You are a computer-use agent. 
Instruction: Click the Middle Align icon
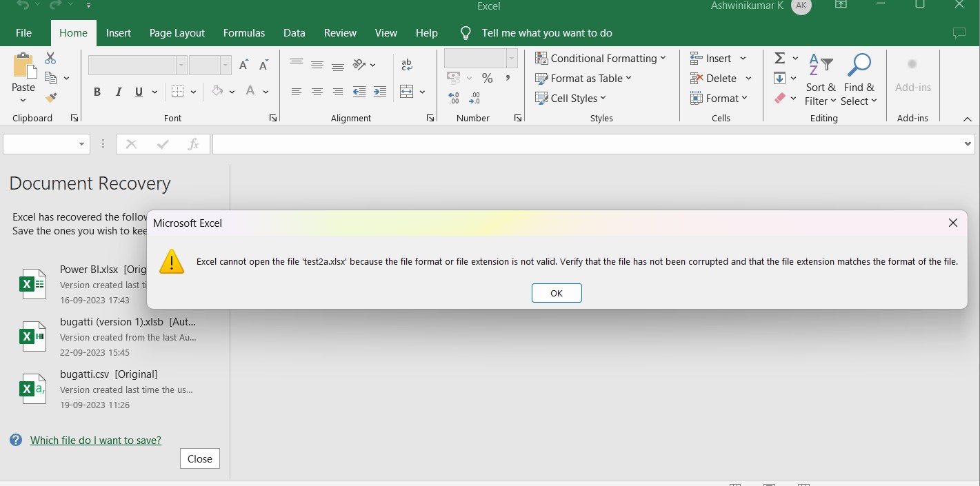317,65
